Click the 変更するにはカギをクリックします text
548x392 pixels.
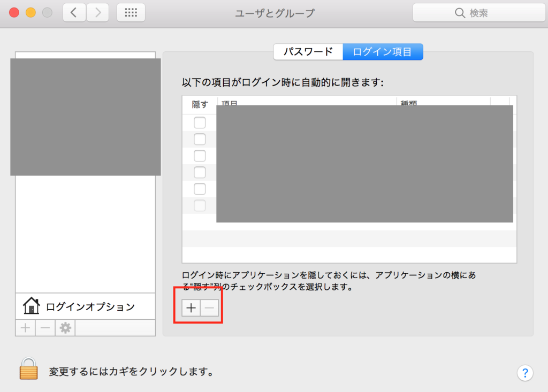pyautogui.click(x=132, y=371)
